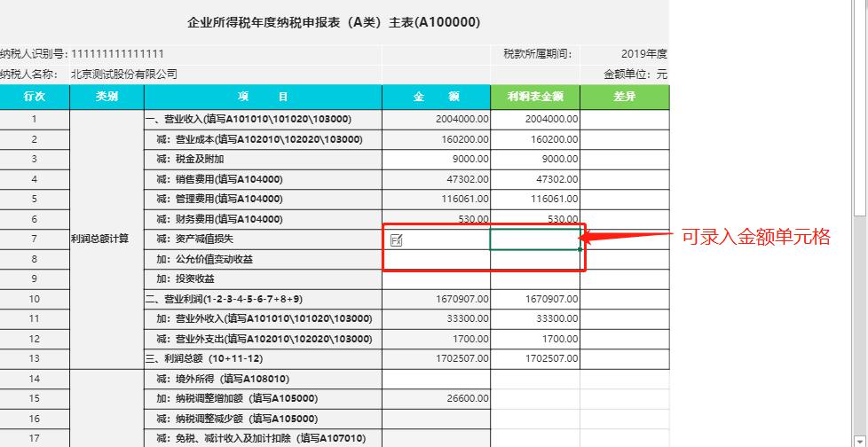The image size is (868, 447).
Task: Select item 一、营业收入(填写A101010\101020\103000)
Action: click(x=263, y=119)
